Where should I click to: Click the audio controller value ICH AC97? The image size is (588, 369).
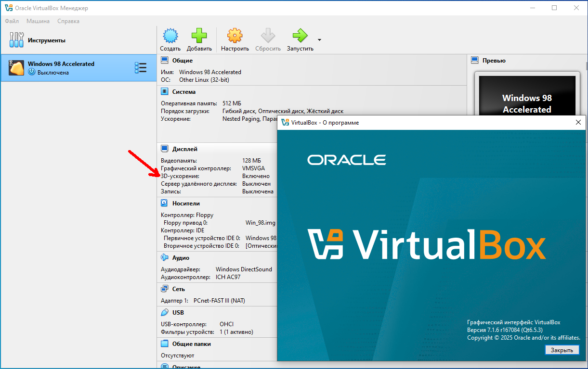(228, 277)
